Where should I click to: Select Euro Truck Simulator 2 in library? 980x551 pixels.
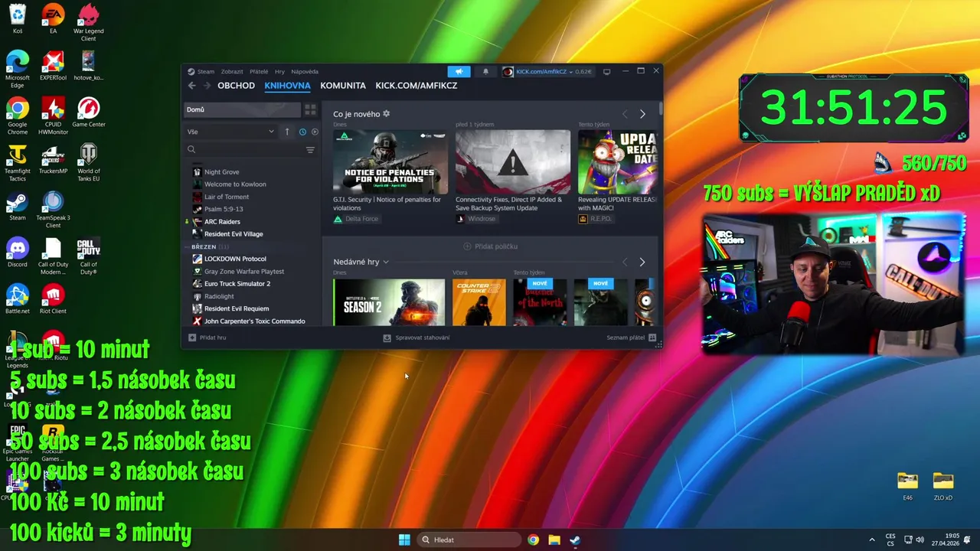pos(237,284)
